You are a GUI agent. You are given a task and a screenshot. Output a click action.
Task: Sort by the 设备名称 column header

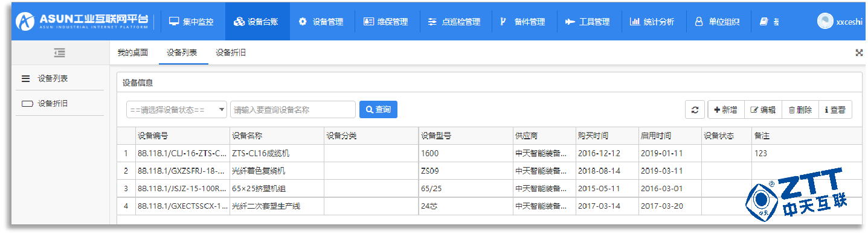(x=276, y=136)
